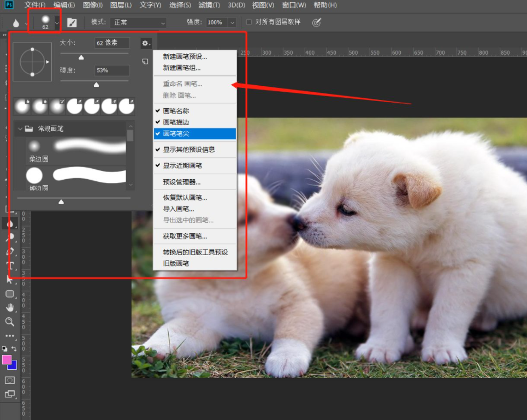Select the Zoom tool

(x=10, y=322)
